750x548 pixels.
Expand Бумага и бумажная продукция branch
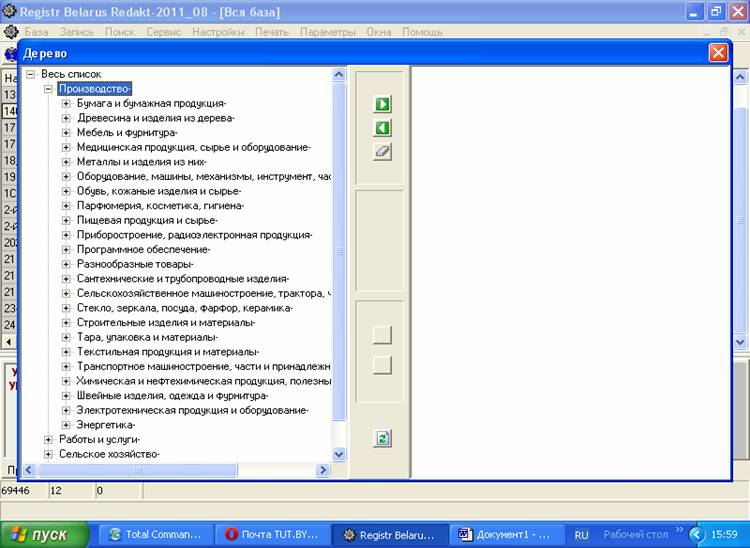coord(66,104)
